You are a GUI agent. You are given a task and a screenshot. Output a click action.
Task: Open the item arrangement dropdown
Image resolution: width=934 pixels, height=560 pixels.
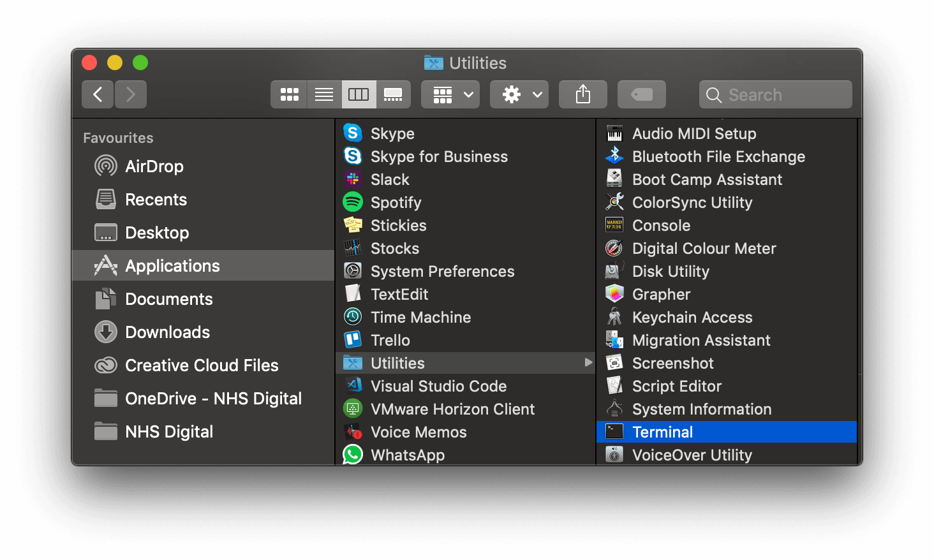[x=450, y=94]
